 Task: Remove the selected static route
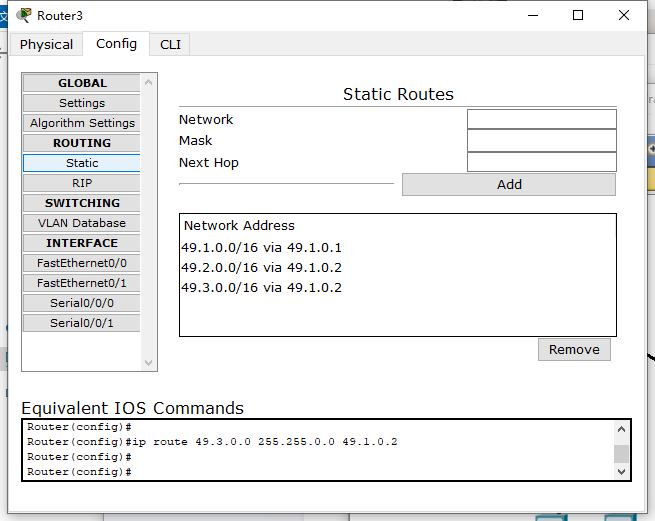click(574, 349)
